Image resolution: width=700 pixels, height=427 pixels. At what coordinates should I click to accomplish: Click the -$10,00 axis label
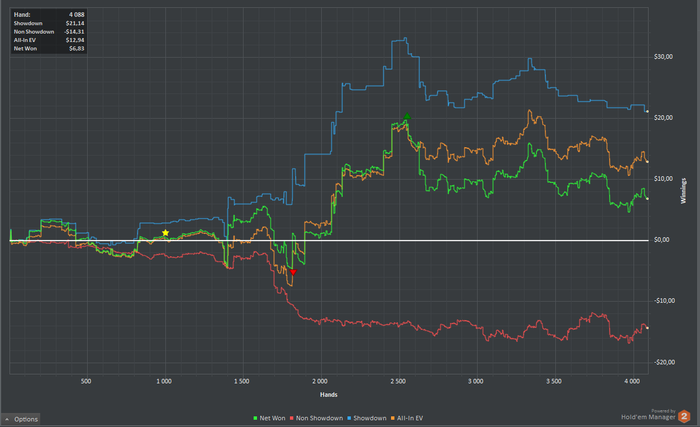[664, 301]
